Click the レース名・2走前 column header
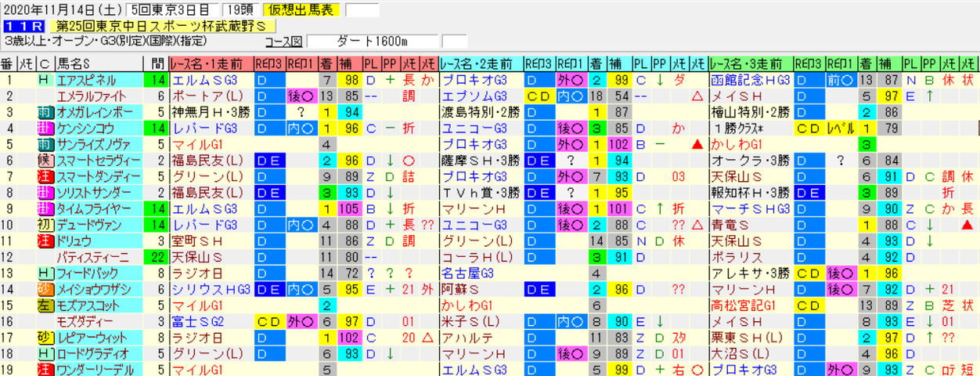Viewport: 980px width, 376px height. click(480, 64)
